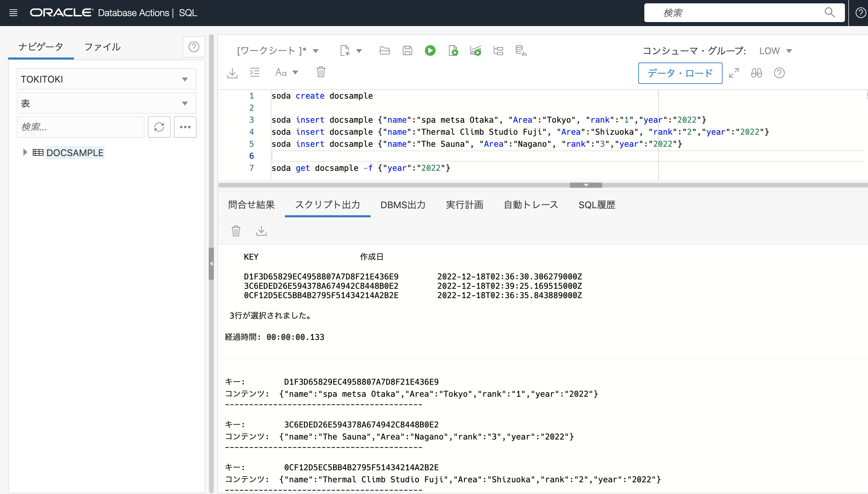Screen dimensions: 868x494
Task: Format the SQL code with the indent icon
Action: [254, 72]
